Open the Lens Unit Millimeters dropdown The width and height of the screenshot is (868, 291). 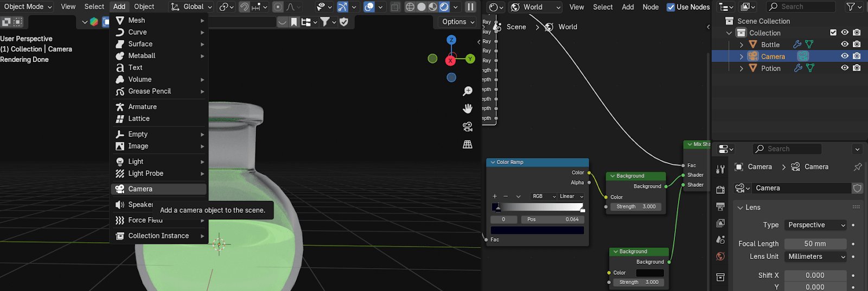815,257
